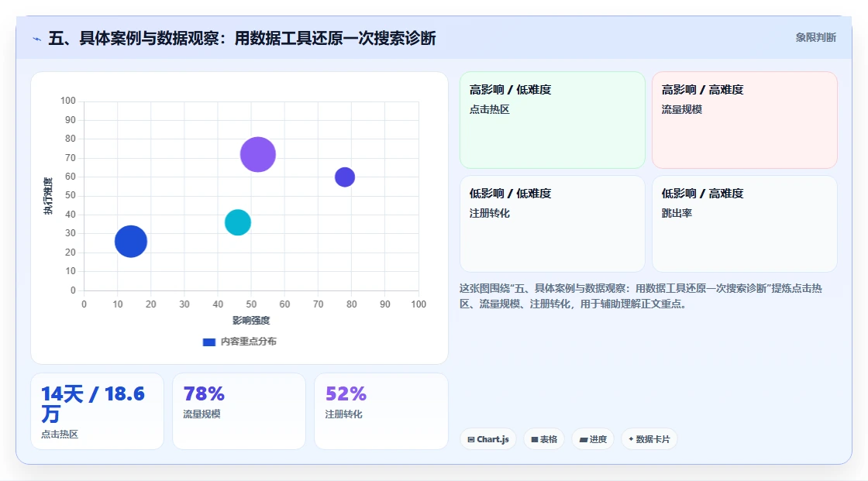Select the 14天 / 18.6万 data card
Viewport: 868px width, 481px height.
point(98,411)
